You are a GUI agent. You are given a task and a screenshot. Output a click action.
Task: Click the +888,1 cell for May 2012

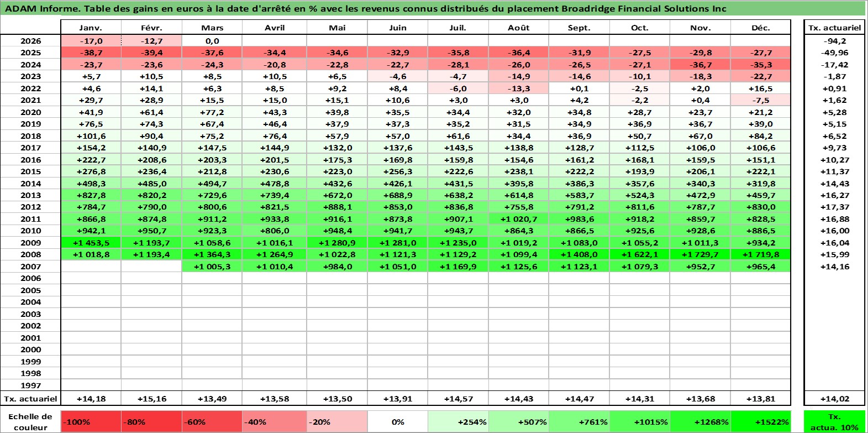click(x=337, y=207)
